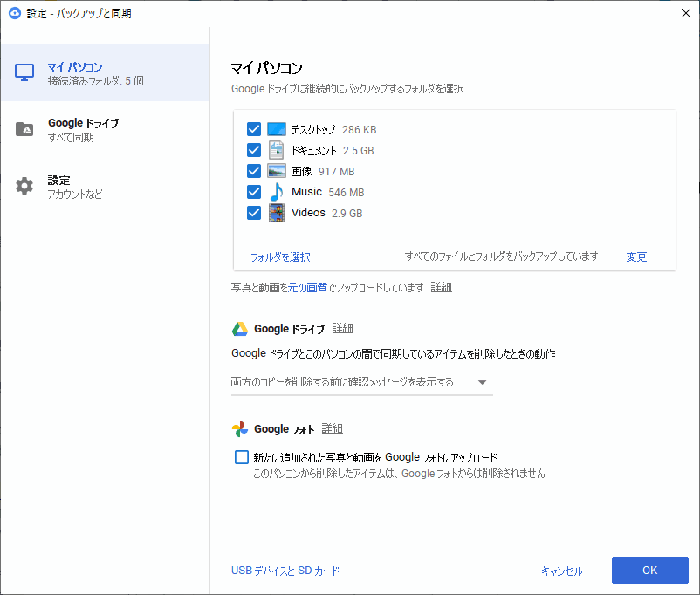700x595 pixels.
Task: Uncheck the デスクトップ folder checkbox
Action: [254, 129]
